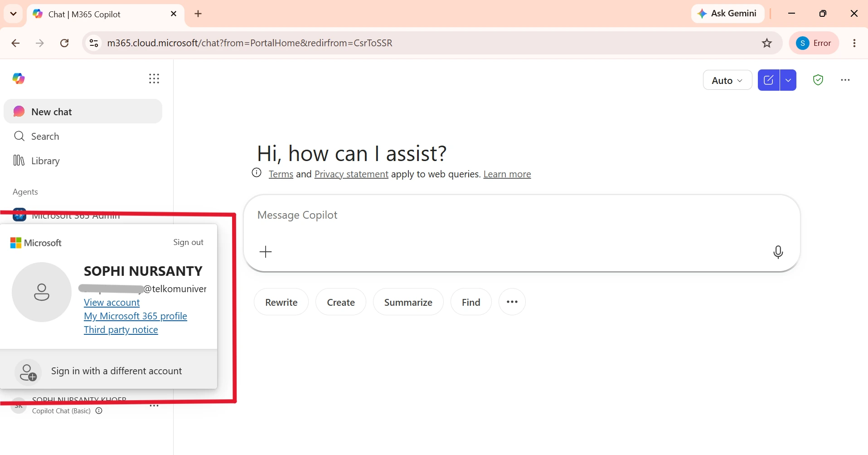
Task: Show more suggestion chips ellipsis
Action: [x=512, y=302]
